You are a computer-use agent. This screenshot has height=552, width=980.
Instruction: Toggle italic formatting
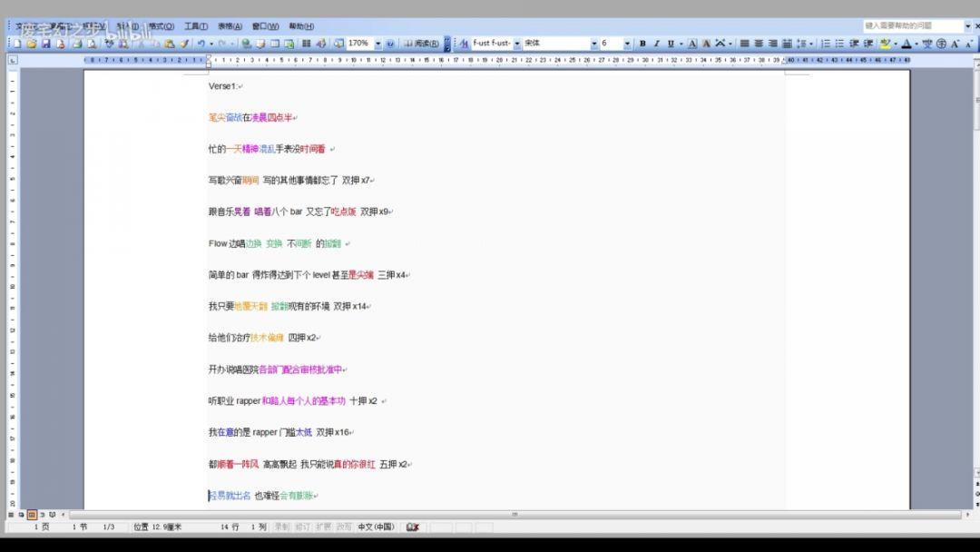tap(656, 44)
